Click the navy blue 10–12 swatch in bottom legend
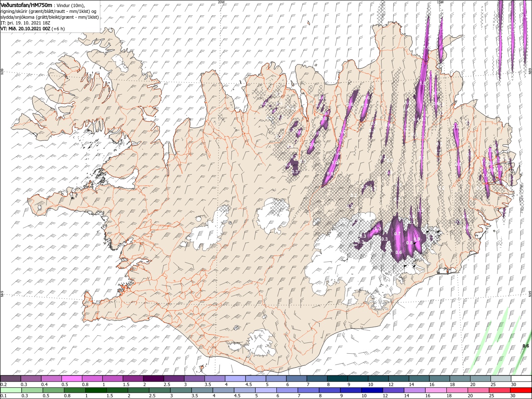The height and width of the screenshot is (399, 532). click(x=372, y=390)
